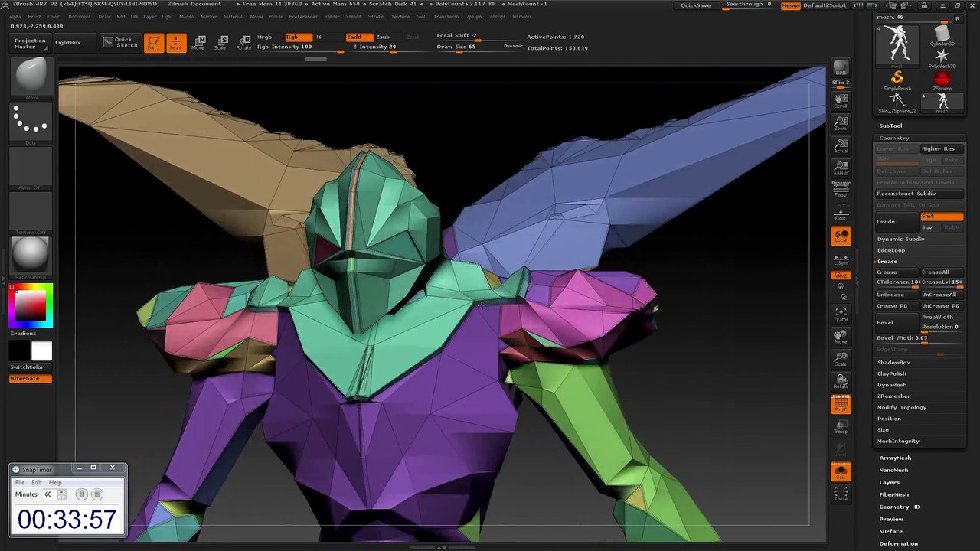Image resolution: width=980 pixels, height=551 pixels.
Task: Select the PolyMesh3D star tool
Action: (942, 58)
